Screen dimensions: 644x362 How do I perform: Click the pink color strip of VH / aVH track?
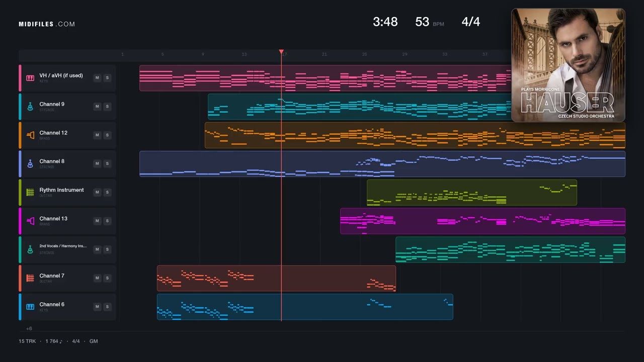click(x=20, y=78)
